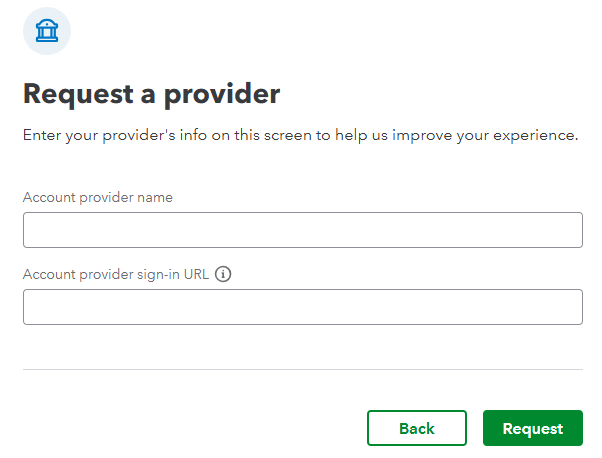
Task: Focus the Account provider name field
Action: click(303, 230)
